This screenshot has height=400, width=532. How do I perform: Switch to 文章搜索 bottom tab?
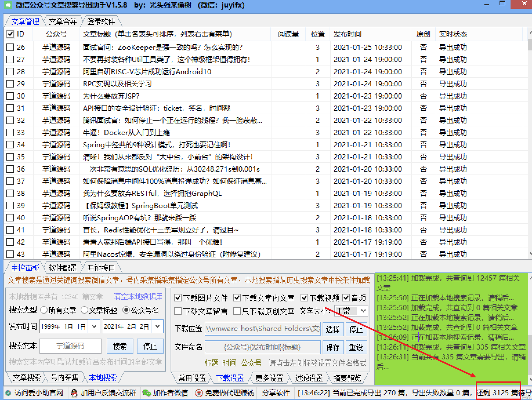pos(27,377)
